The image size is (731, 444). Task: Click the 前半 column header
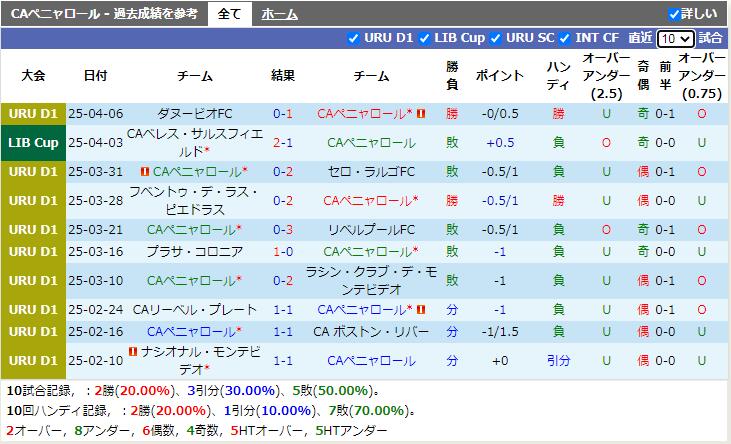coord(665,76)
